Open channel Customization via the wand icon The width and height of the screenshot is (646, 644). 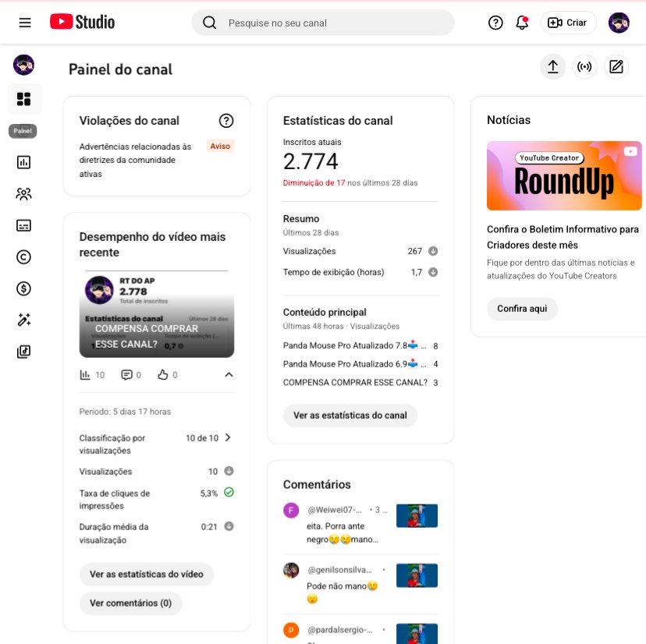click(23, 320)
